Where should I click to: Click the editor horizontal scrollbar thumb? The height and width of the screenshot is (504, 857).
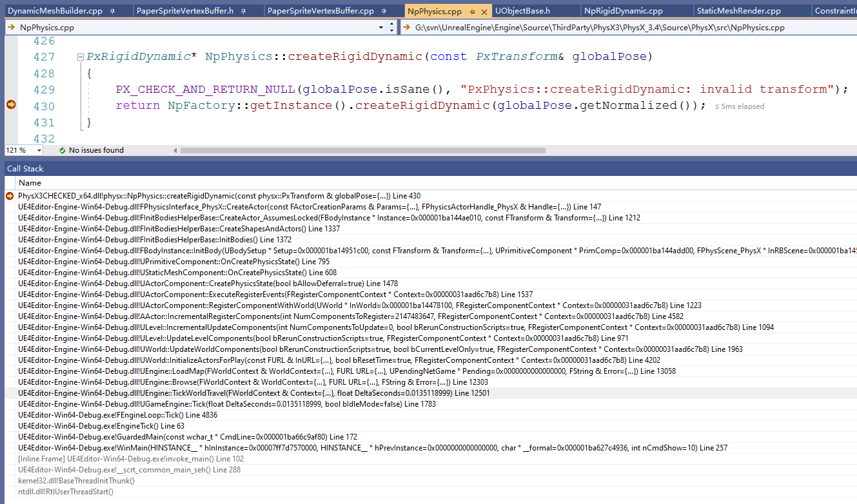point(362,150)
